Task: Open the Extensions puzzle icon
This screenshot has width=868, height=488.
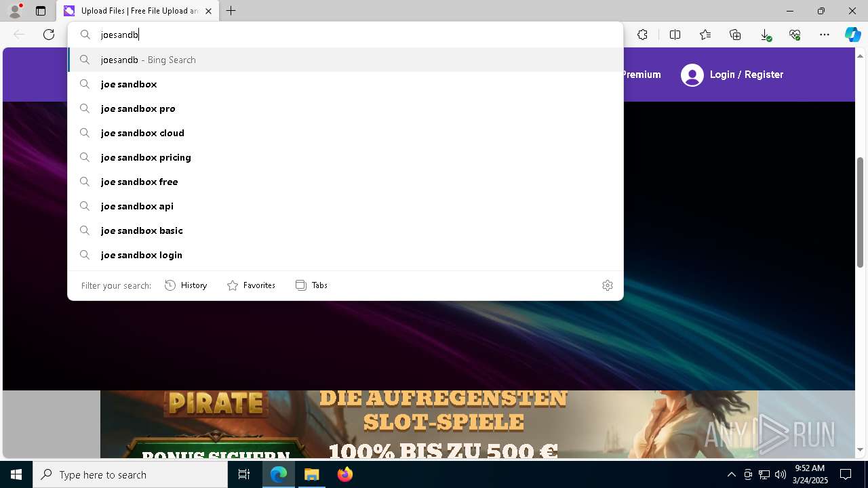Action: [x=642, y=35]
